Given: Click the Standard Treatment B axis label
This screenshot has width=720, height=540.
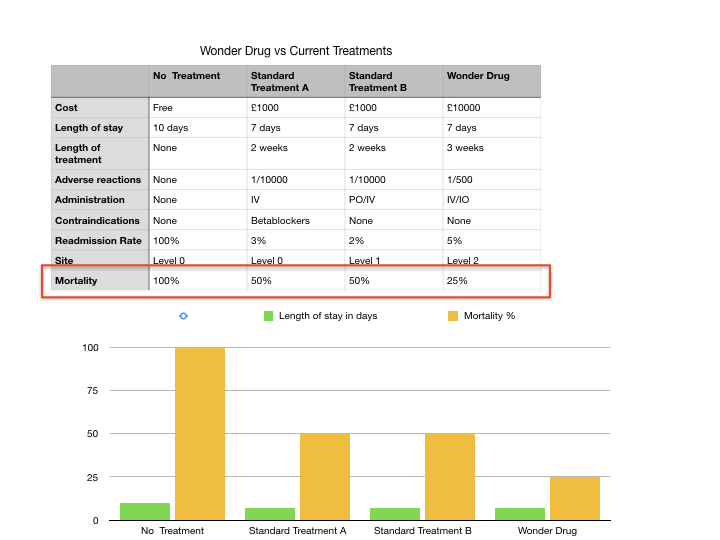Looking at the screenshot, I should tap(422, 530).
